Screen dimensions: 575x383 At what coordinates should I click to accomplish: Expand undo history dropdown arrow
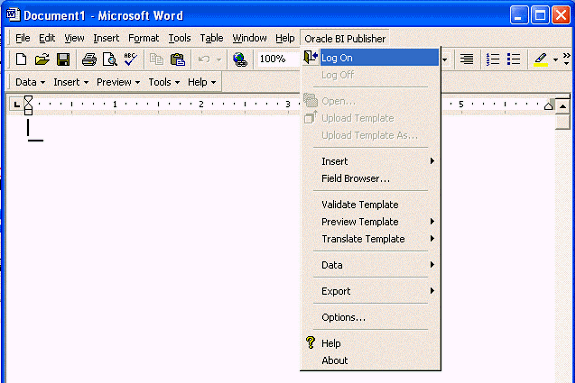(x=219, y=59)
